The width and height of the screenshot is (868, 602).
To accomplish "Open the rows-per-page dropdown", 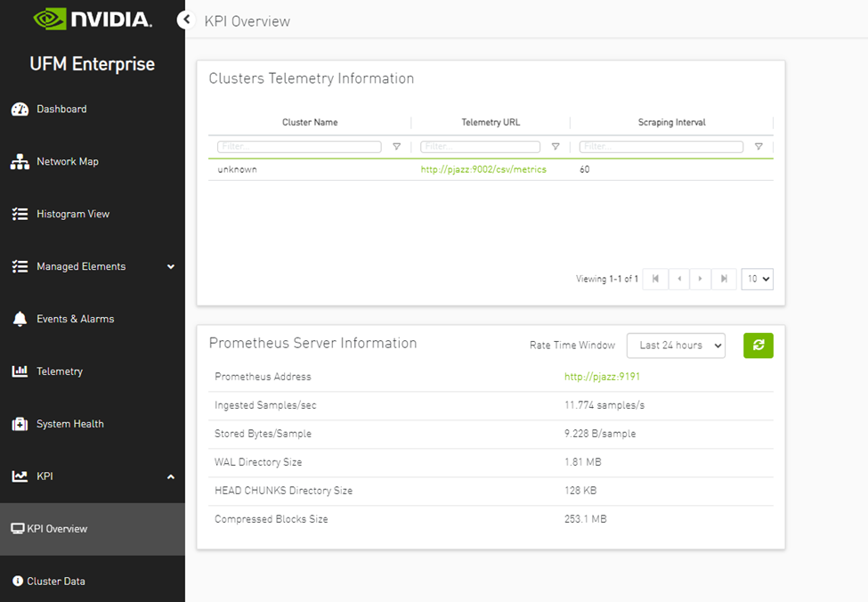I will [757, 279].
